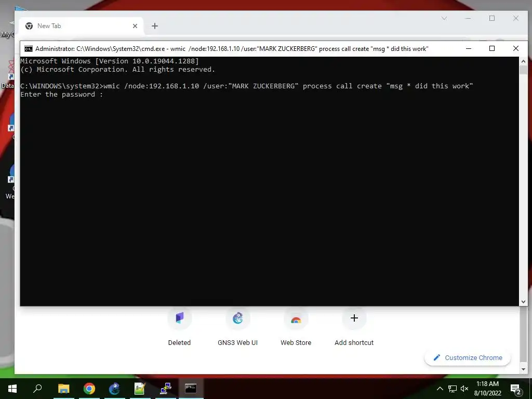This screenshot has width=532, height=399.
Task: Open the cmd window system menu icon
Action: click(29, 49)
